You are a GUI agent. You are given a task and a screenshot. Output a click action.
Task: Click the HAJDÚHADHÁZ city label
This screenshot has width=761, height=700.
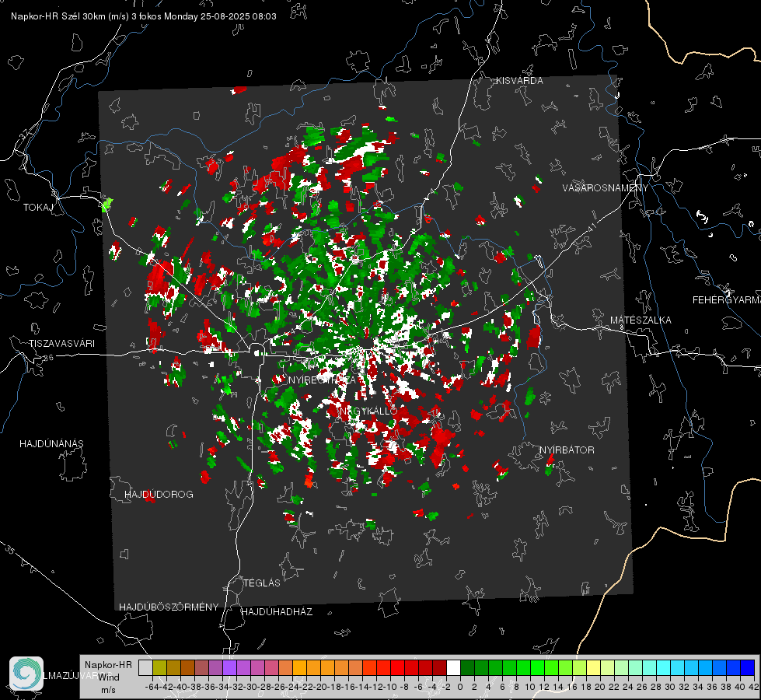coord(278,612)
